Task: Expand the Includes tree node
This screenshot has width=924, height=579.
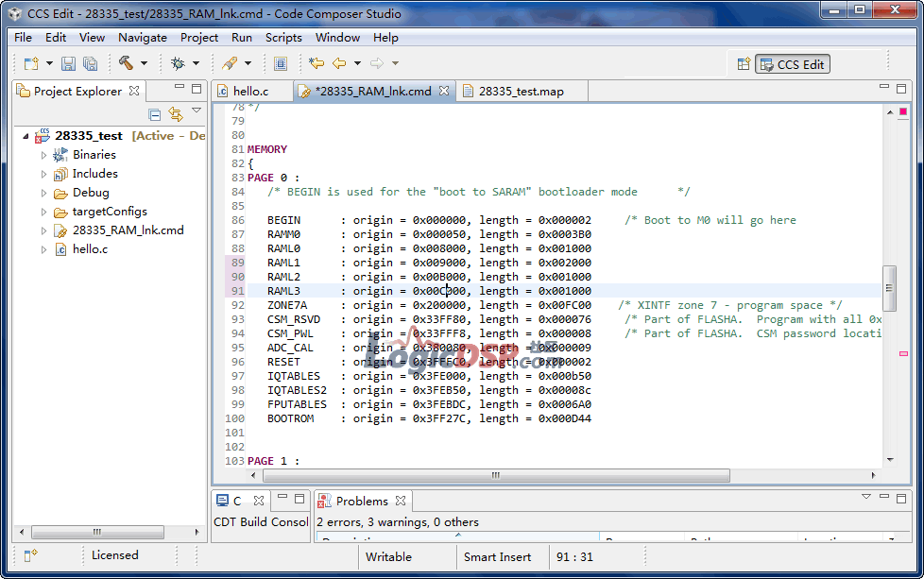Action: [x=43, y=174]
